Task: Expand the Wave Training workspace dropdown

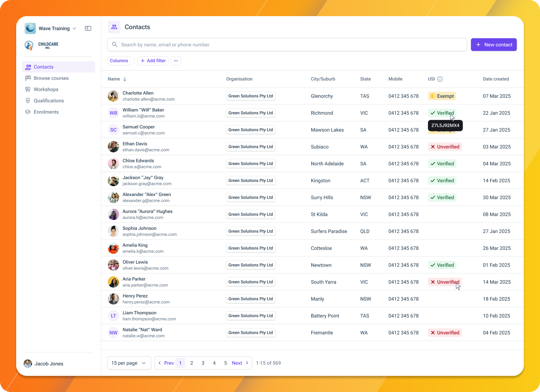Action: tap(75, 28)
